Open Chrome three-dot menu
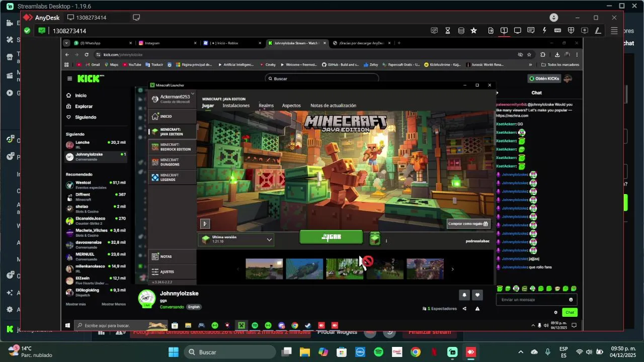The image size is (644, 362). (577, 54)
